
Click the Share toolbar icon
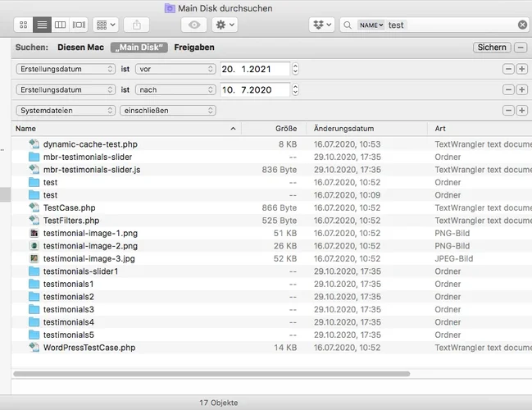coord(137,25)
